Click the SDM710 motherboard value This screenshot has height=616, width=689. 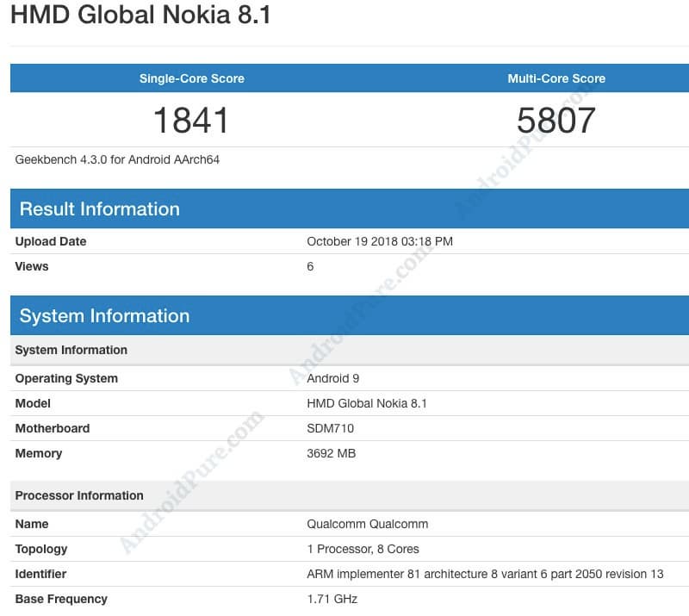click(x=331, y=428)
